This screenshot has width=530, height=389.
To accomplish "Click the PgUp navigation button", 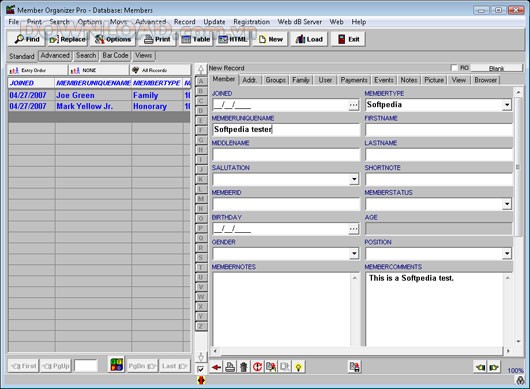I will [x=56, y=366].
